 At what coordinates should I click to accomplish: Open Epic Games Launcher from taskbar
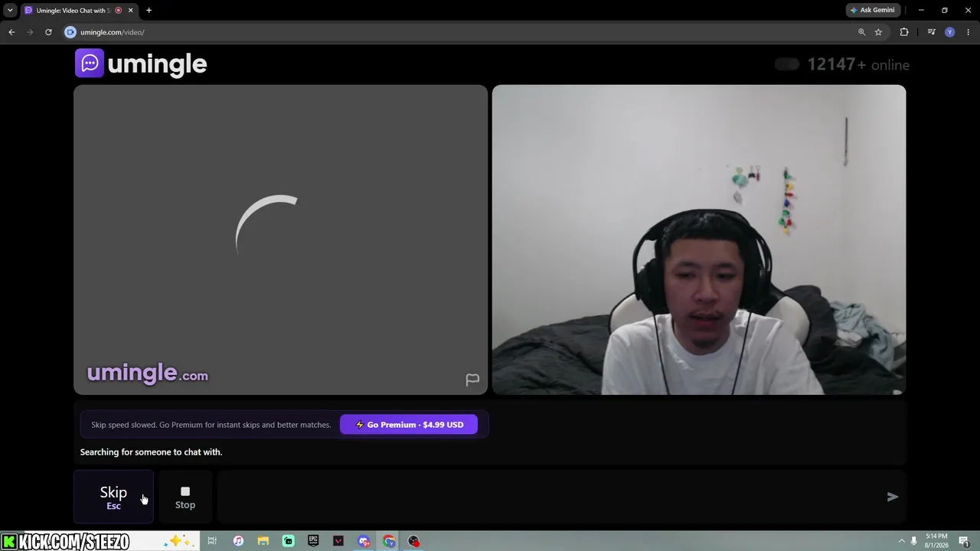313,541
